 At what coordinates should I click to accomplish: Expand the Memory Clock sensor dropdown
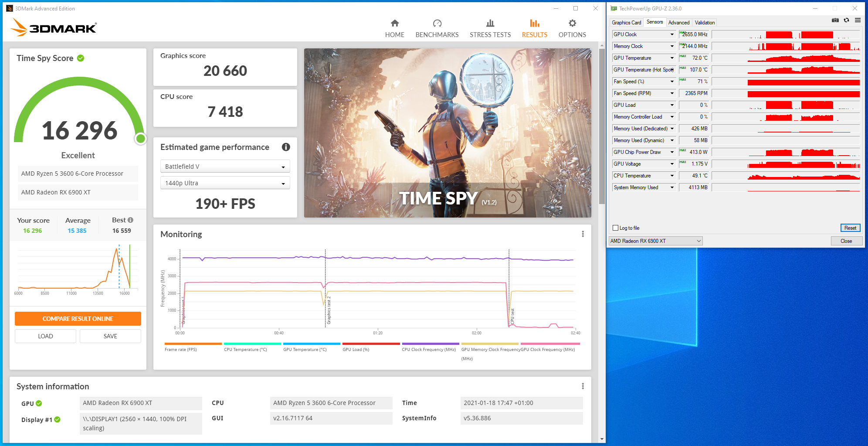672,46
